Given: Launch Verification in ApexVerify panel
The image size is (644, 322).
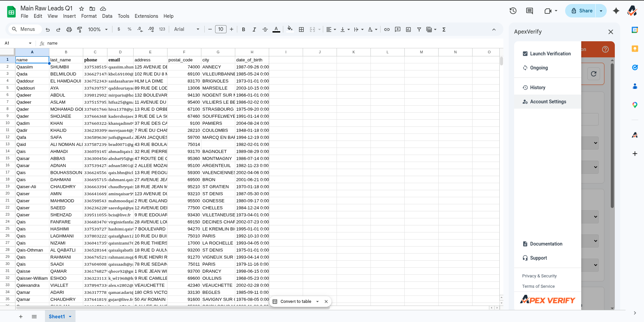Looking at the screenshot, I should point(550,54).
